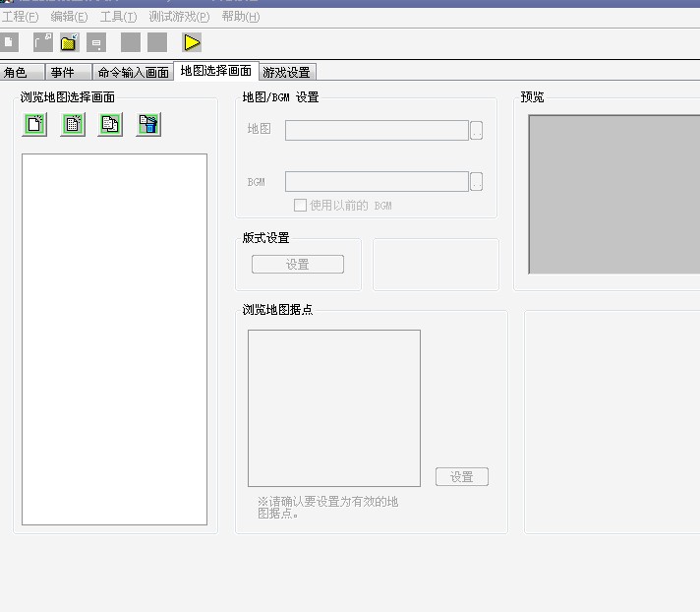The width and height of the screenshot is (700, 612).
Task: Select the 地图选择画面 tab
Action: pyautogui.click(x=216, y=71)
